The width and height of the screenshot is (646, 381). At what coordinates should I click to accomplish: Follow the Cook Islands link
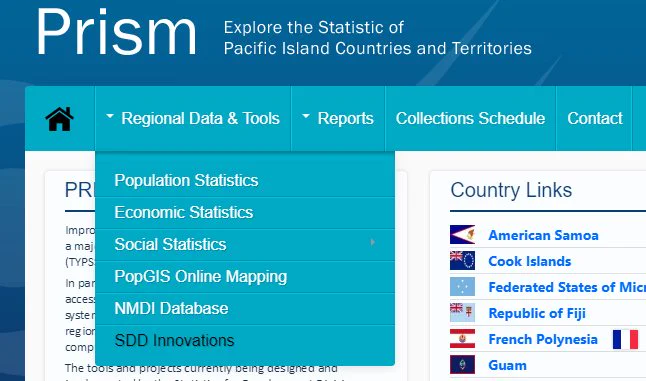530,261
